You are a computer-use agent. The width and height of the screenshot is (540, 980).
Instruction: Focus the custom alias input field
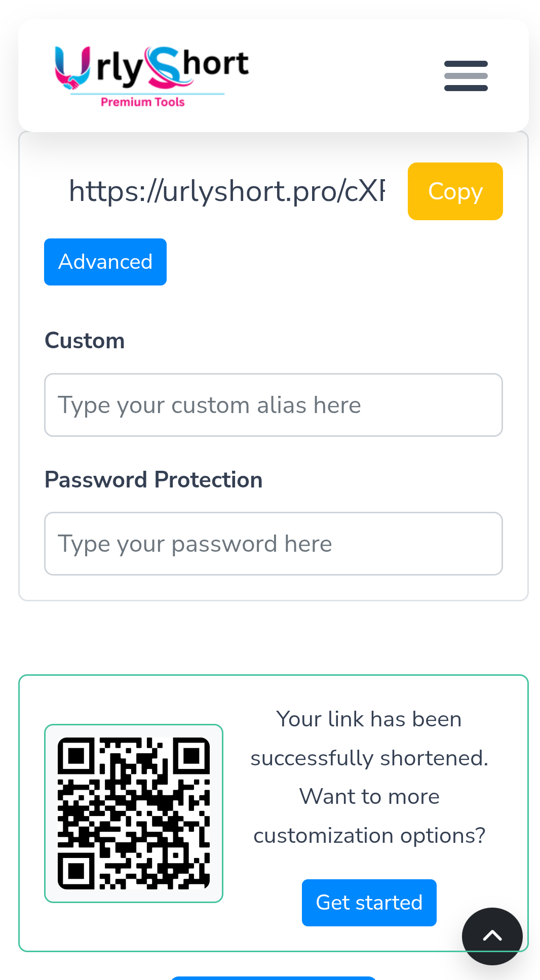(x=274, y=405)
